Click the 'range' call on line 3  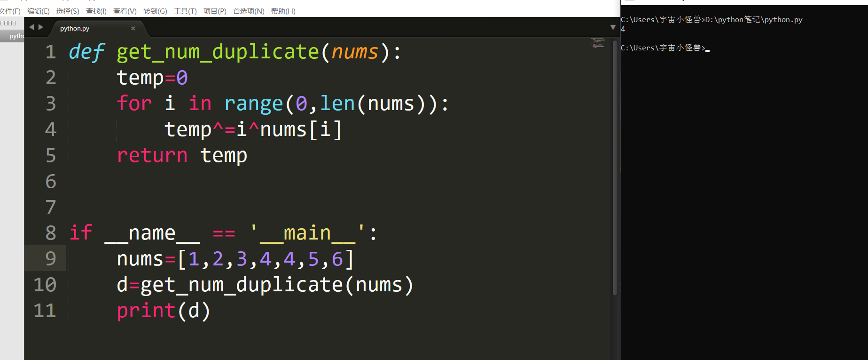254,104
